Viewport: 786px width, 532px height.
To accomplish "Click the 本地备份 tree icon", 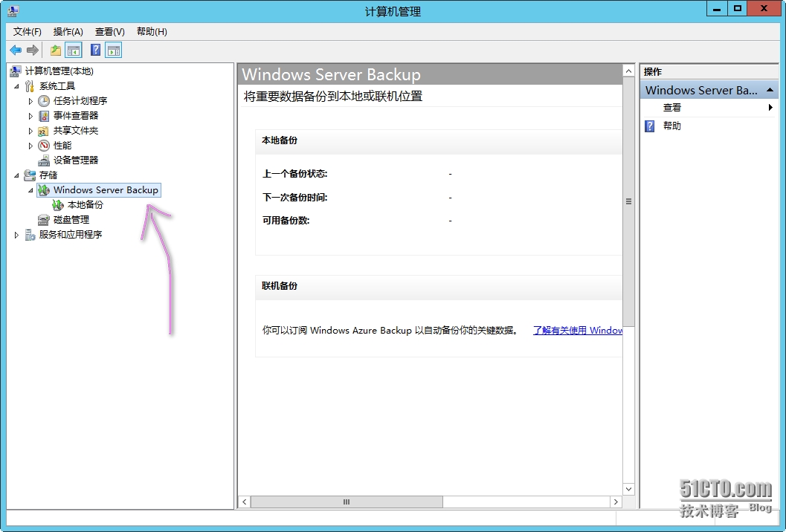I will pos(58,205).
